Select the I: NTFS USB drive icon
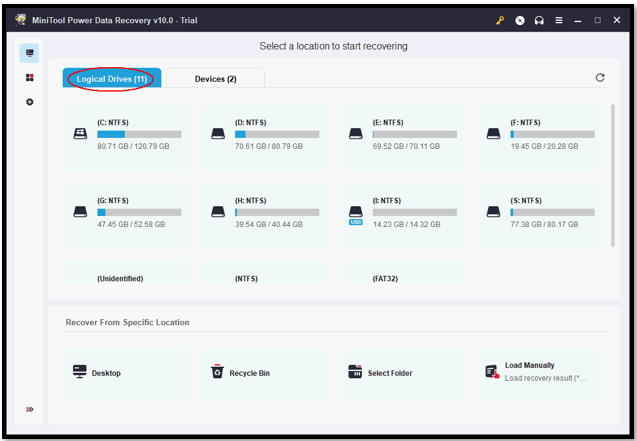This screenshot has width=637, height=441. pos(355,215)
